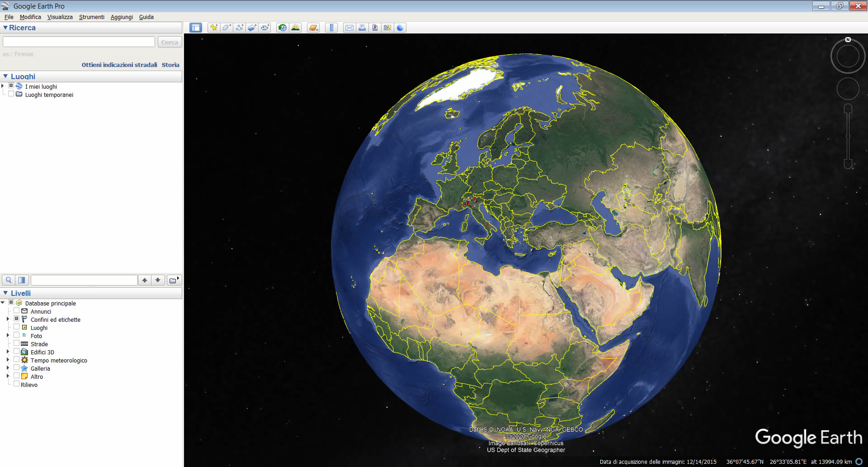Collapse the Luoghi panel header
868x467 pixels.
coord(5,76)
